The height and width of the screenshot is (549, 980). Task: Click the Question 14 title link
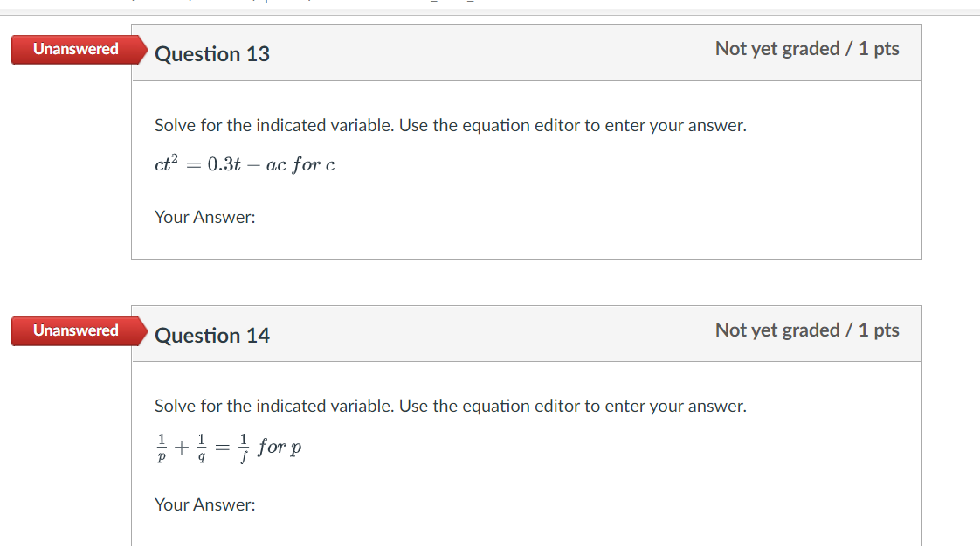[x=212, y=335]
